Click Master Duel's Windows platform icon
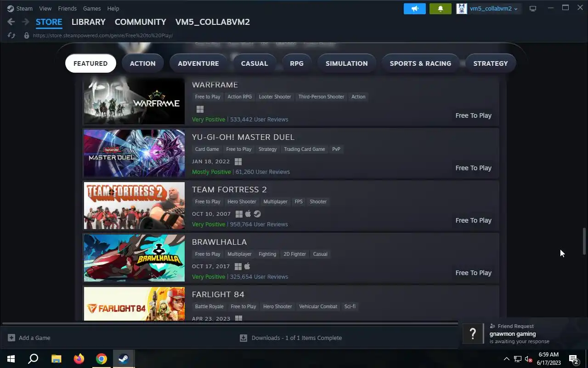Screen dimensions: 588x368 [238, 161]
